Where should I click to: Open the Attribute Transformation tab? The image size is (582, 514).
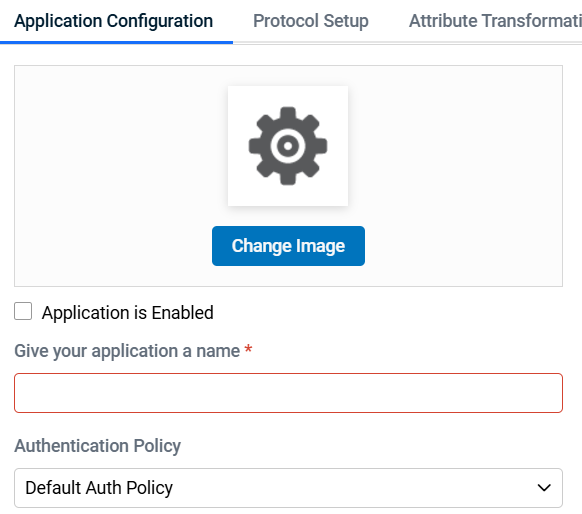(x=495, y=21)
